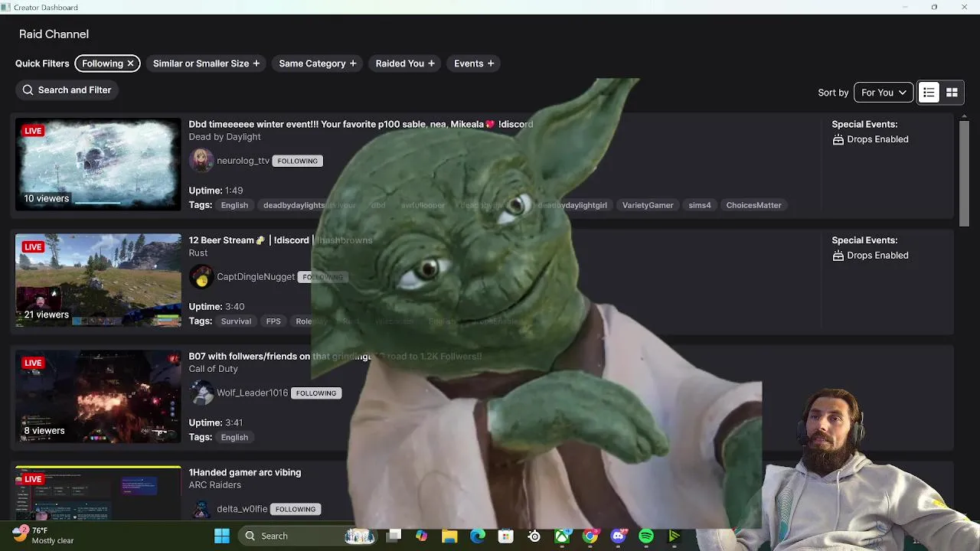Open SteelSeries app from the taskbar
Viewport: 980px width, 551px height.
point(534,536)
